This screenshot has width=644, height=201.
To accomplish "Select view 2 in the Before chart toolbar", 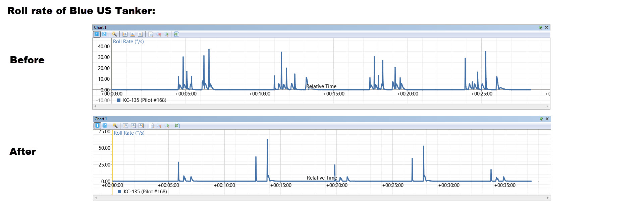I will 104,34.
